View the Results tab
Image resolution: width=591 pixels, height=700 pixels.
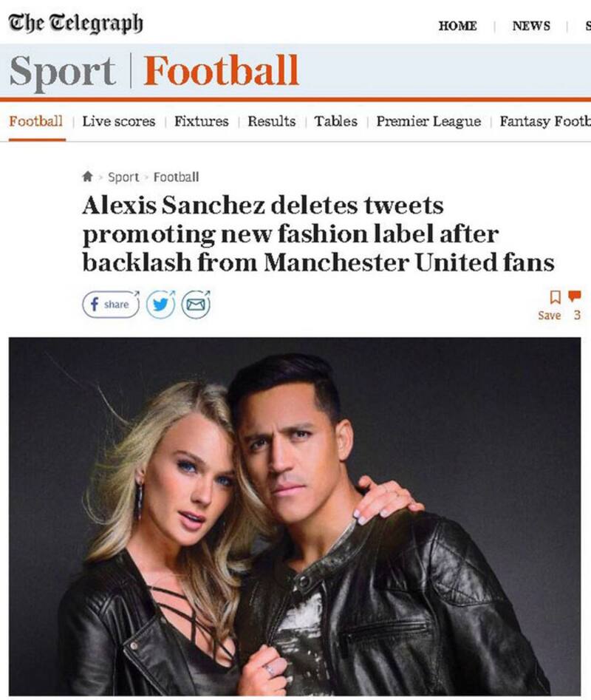(271, 121)
